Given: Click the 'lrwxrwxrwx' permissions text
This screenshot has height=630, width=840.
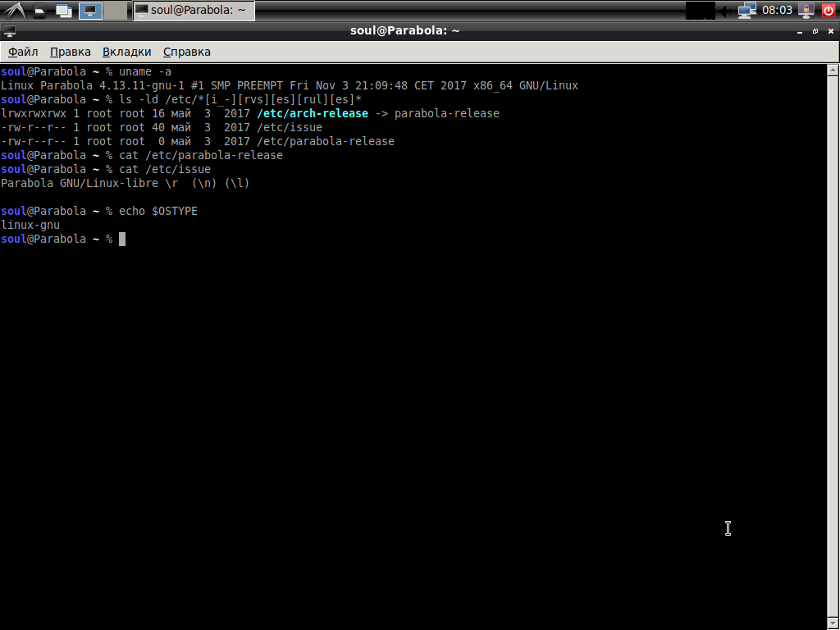Looking at the screenshot, I should point(34,113).
